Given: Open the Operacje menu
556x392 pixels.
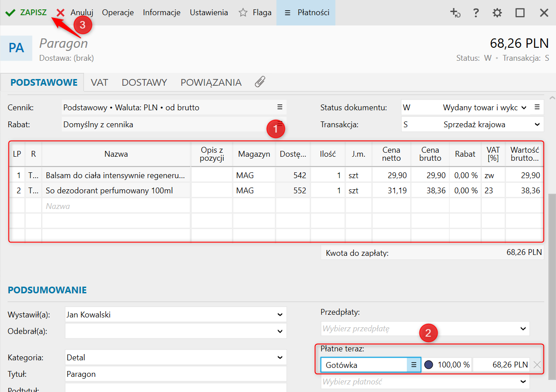Looking at the screenshot, I should coord(118,13).
